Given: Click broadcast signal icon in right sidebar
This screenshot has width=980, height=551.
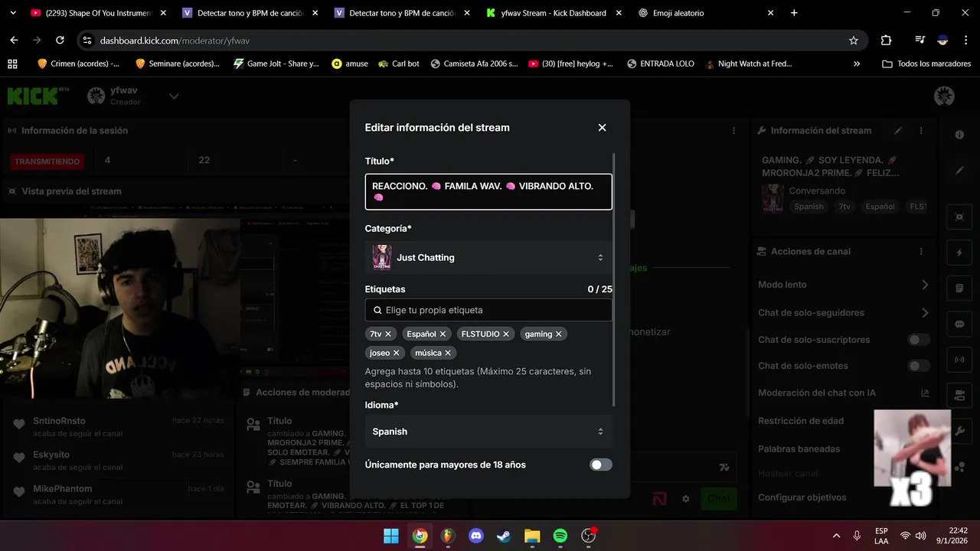Looking at the screenshot, I should [959, 360].
